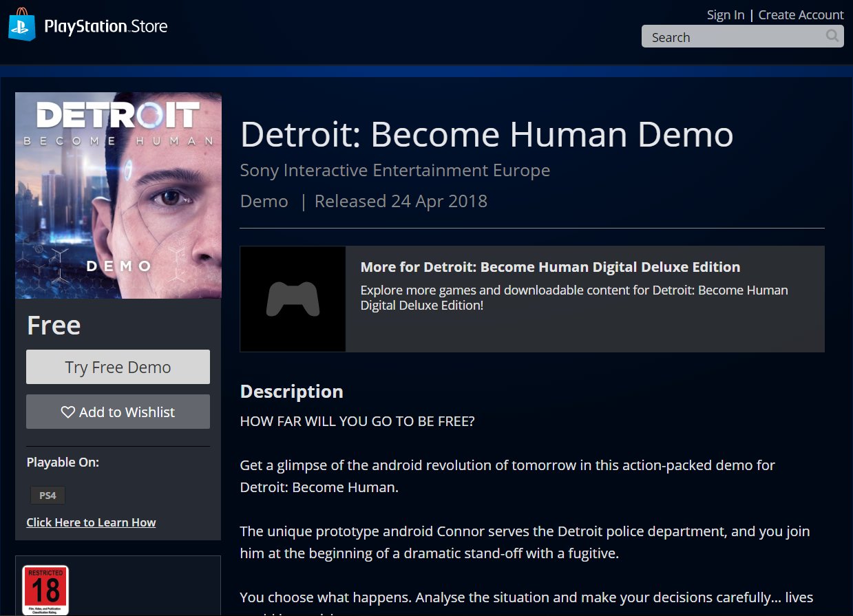Image resolution: width=853 pixels, height=616 pixels.
Task: Click the publisher Sony Interactive Entertainment Europe
Action: (x=394, y=170)
